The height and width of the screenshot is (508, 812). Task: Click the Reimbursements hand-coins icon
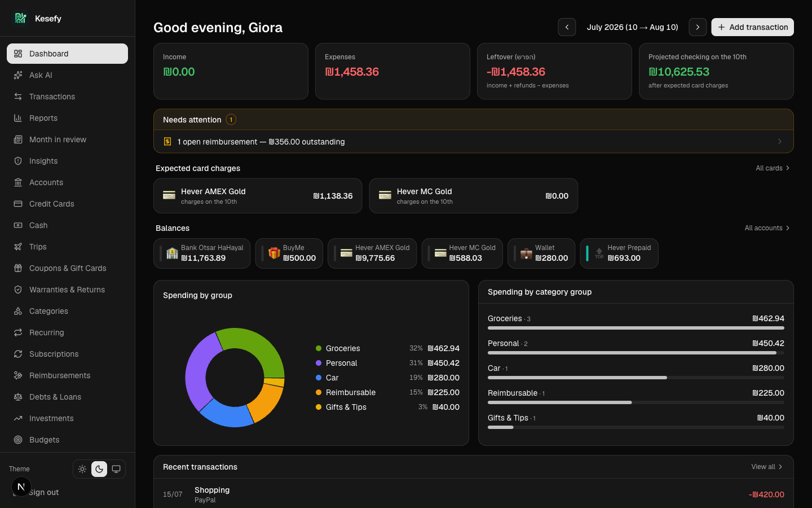tap(18, 375)
